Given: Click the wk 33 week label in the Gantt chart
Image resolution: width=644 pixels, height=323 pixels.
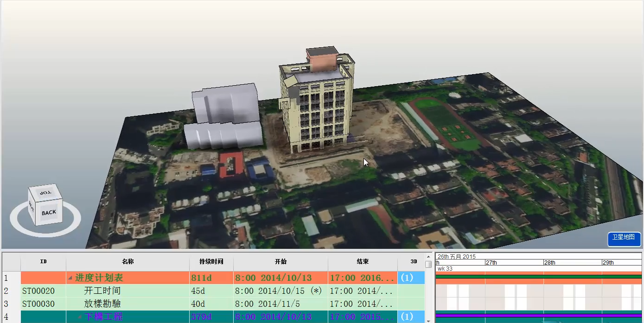Looking at the screenshot, I should coord(445,268).
